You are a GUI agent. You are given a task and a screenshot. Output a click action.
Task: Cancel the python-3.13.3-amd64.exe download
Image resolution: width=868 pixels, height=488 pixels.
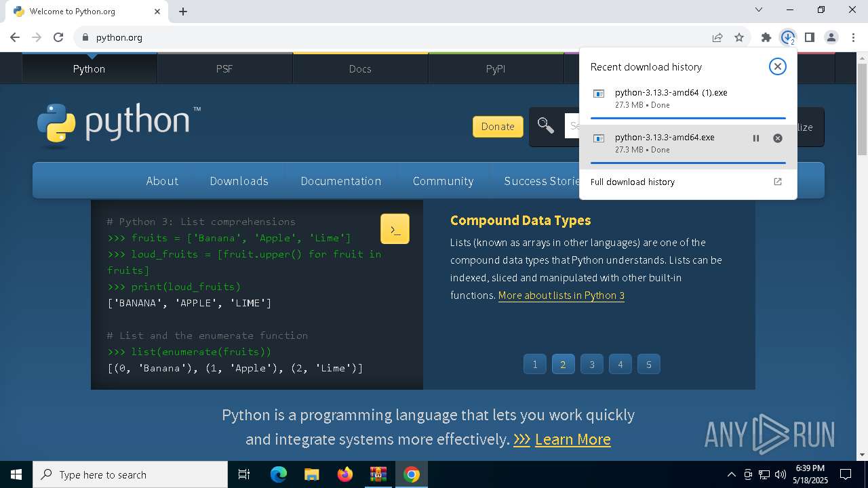[778, 138]
